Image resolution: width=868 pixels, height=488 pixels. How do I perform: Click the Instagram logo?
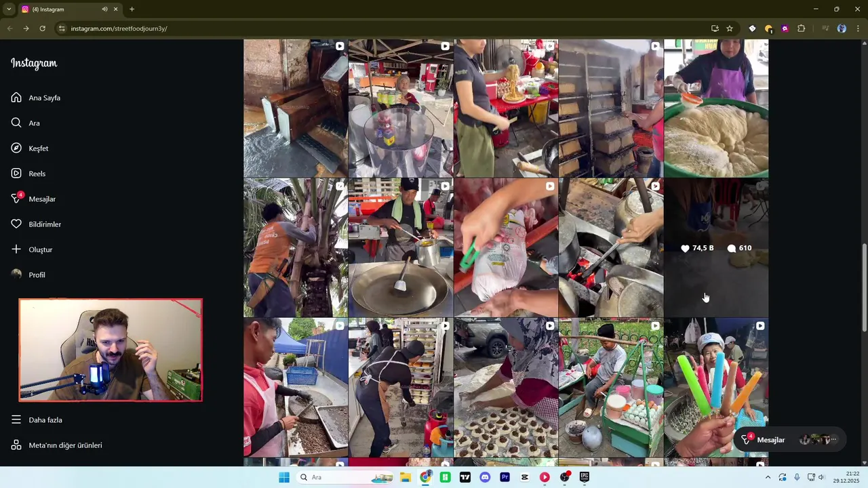click(x=34, y=63)
